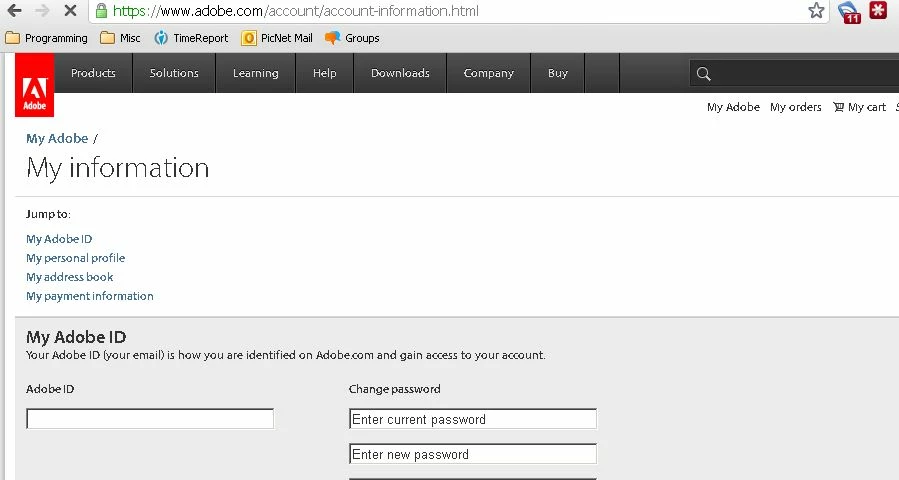Open the PicNet Mail bookmark

coord(277,38)
